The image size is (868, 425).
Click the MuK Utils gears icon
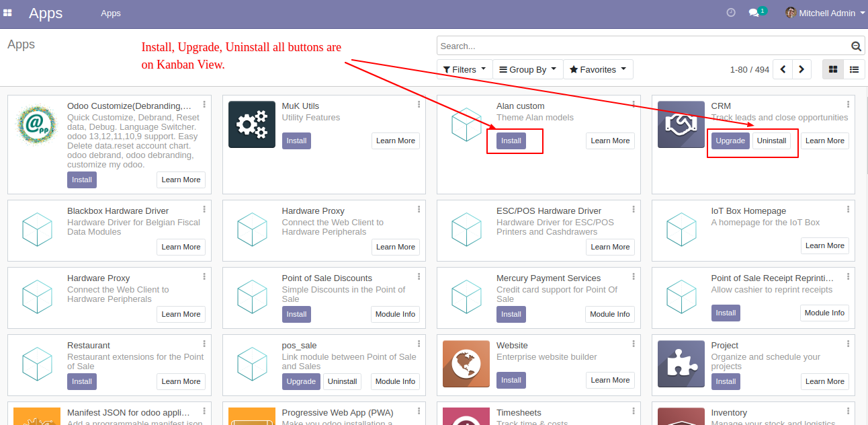[252, 124]
